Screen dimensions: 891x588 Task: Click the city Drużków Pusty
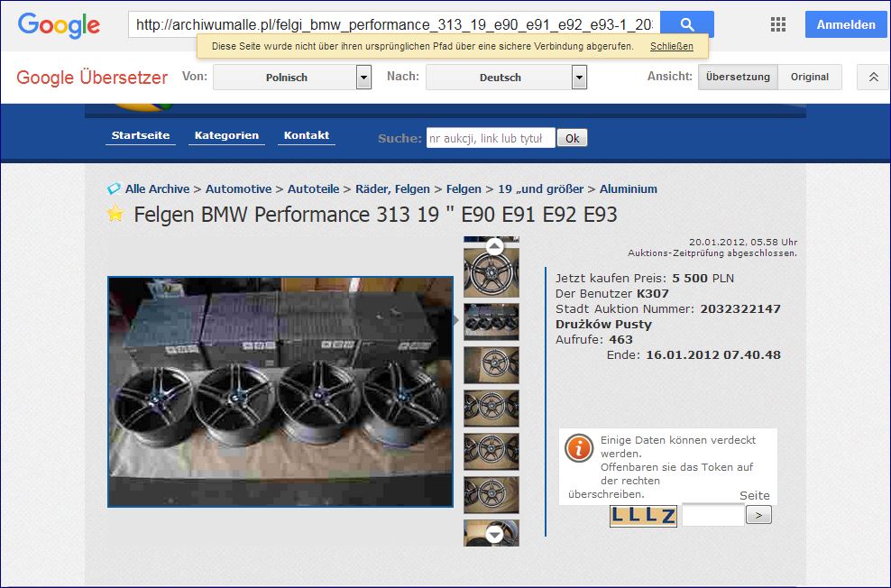(603, 325)
